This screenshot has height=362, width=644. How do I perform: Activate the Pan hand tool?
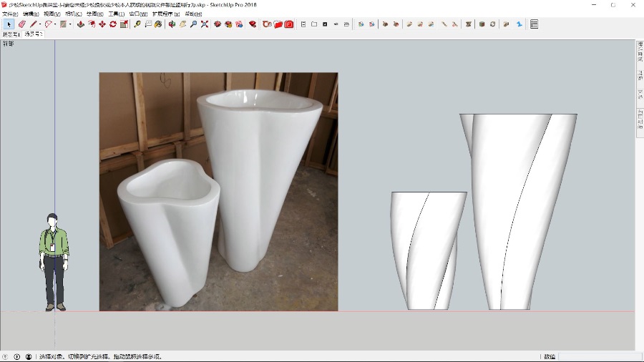182,24
